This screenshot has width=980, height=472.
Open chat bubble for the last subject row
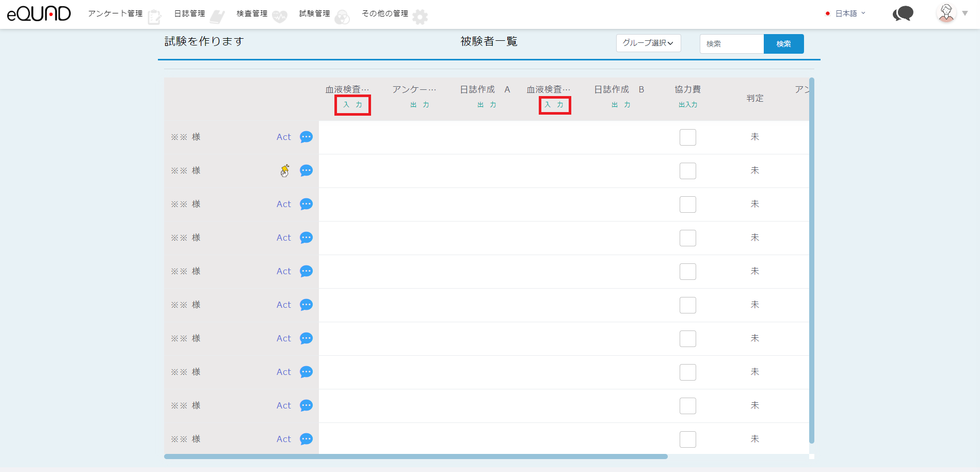[x=306, y=439]
